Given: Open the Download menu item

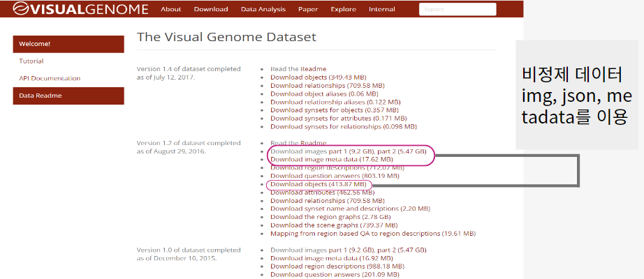Looking at the screenshot, I should (211, 10).
